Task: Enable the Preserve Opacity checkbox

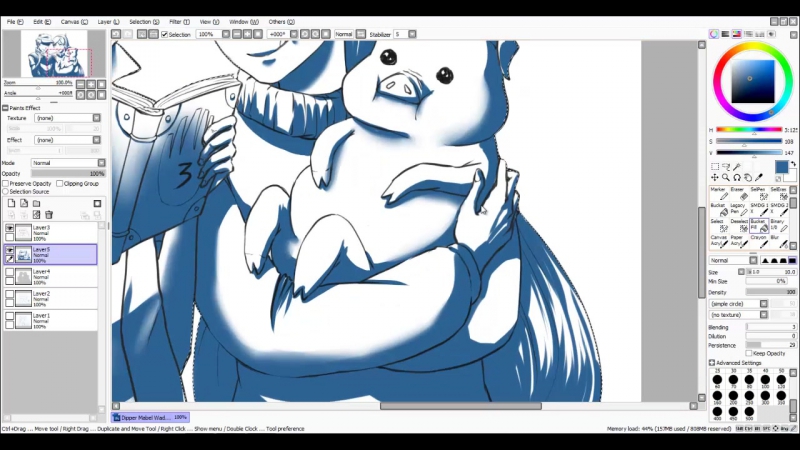Action: pos(6,184)
